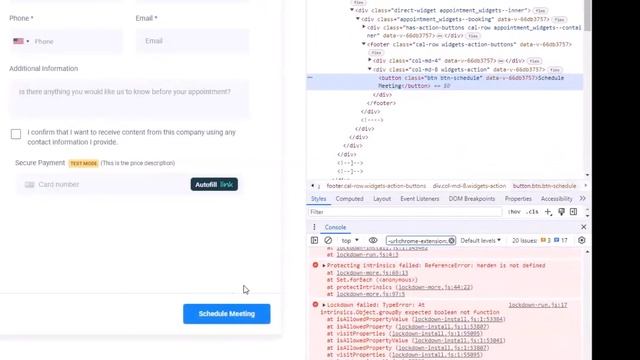Collapse the direct-widget div node
The height and width of the screenshot is (360, 640).
(x=352, y=10)
